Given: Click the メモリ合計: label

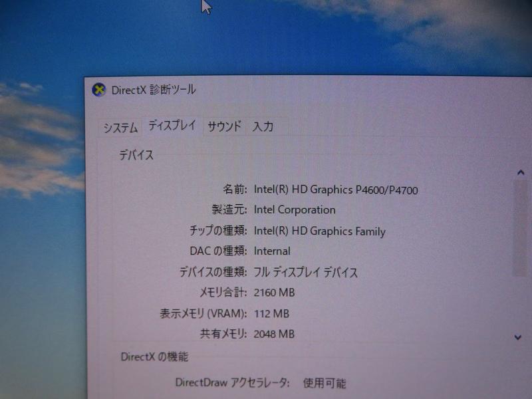Looking at the screenshot, I should [223, 293].
